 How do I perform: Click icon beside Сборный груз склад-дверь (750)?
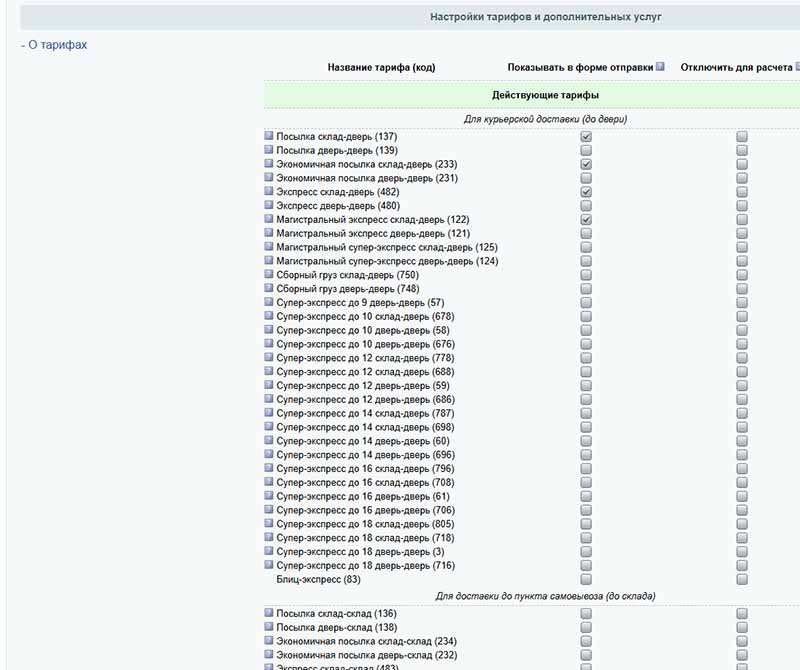[269, 274]
